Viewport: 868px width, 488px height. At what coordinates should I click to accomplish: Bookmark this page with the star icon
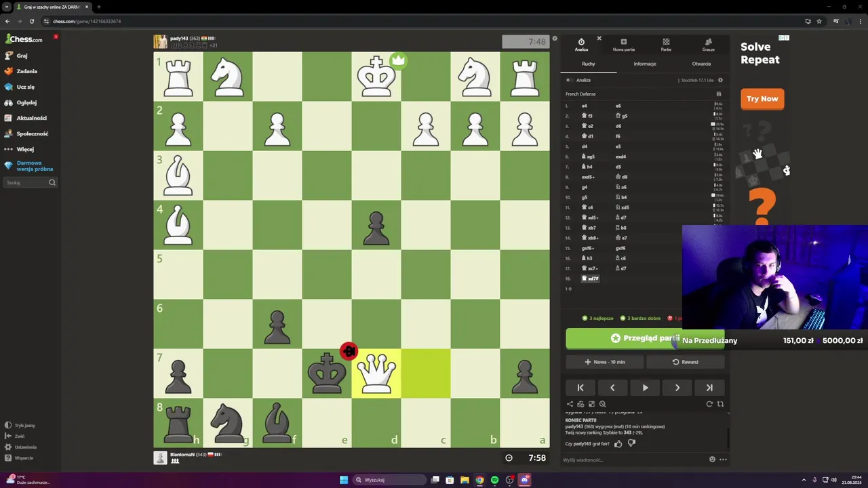click(819, 21)
